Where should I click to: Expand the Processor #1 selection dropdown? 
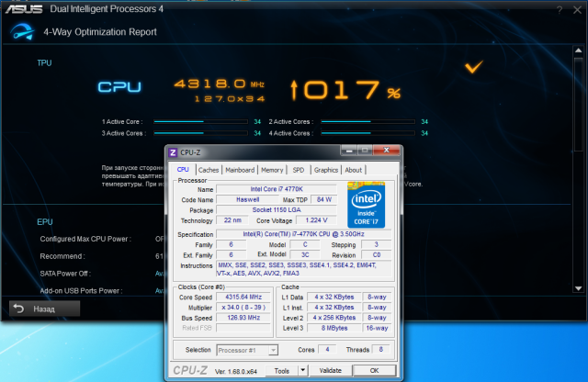(x=274, y=350)
